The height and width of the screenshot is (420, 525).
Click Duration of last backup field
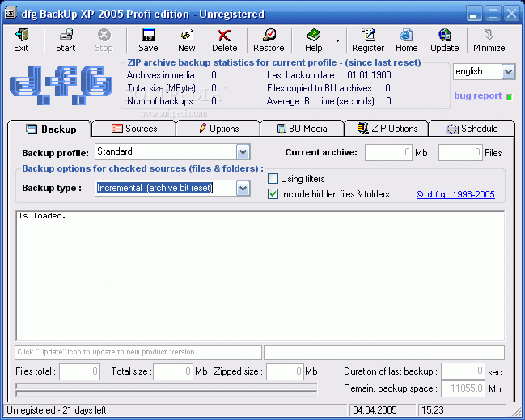click(463, 371)
